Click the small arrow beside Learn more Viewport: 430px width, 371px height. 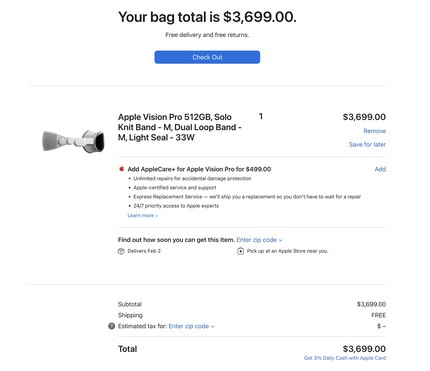[156, 216]
